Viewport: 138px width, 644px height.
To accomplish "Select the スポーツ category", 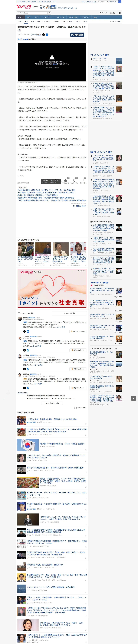I will 56,21.
